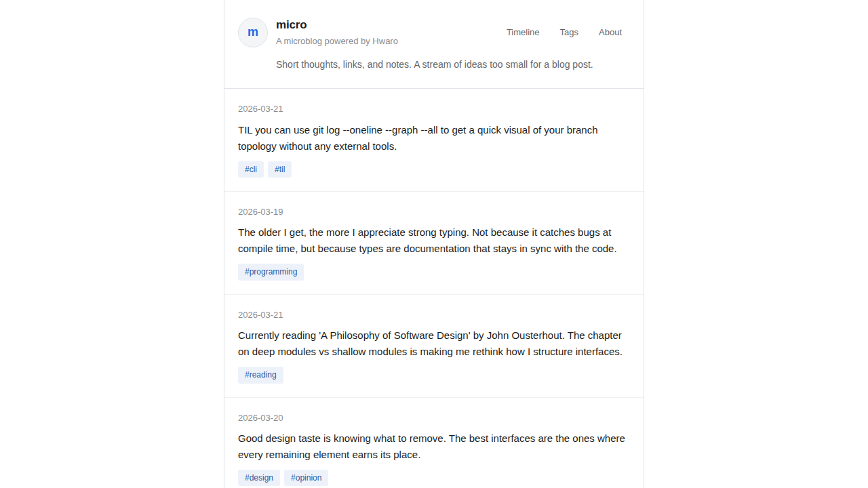
Task: Go to the Timeline nav item
Action: click(523, 33)
